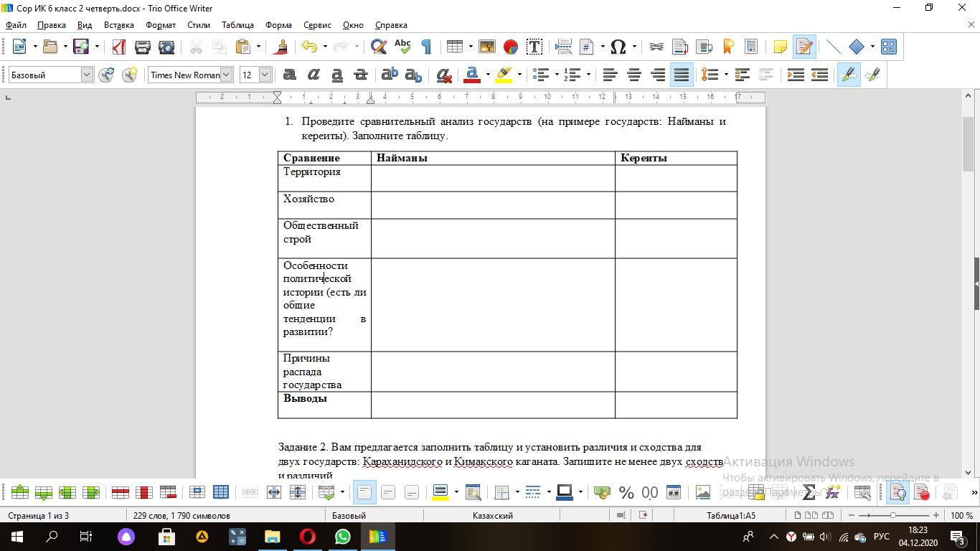Run the spelling check (Abc)
Image resolution: width=980 pixels, height=551 pixels.
click(x=402, y=47)
